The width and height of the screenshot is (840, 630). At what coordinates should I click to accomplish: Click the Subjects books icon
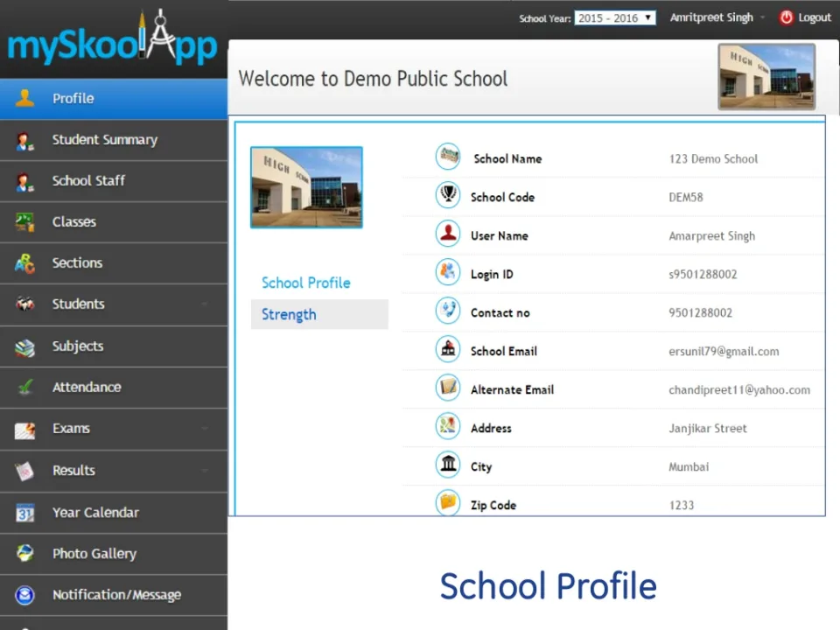tap(24, 347)
